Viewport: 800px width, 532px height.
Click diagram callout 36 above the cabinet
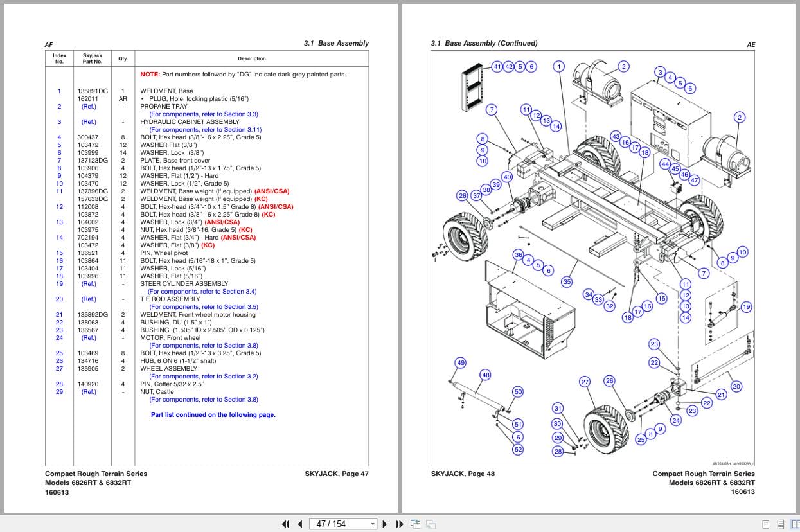click(518, 255)
